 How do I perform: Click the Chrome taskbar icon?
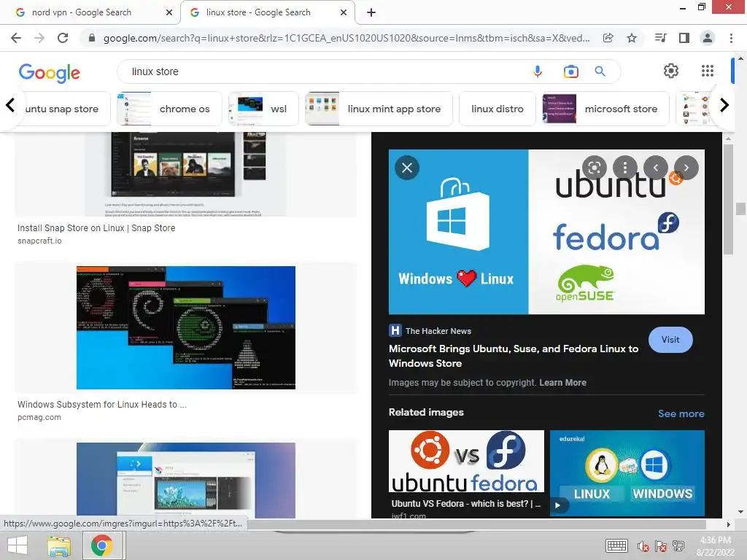(x=101, y=545)
